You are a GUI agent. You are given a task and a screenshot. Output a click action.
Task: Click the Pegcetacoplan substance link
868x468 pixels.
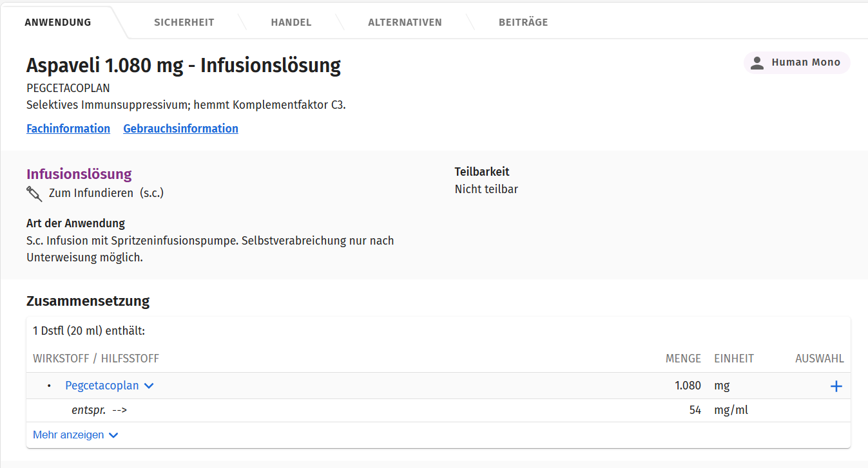[x=102, y=386]
